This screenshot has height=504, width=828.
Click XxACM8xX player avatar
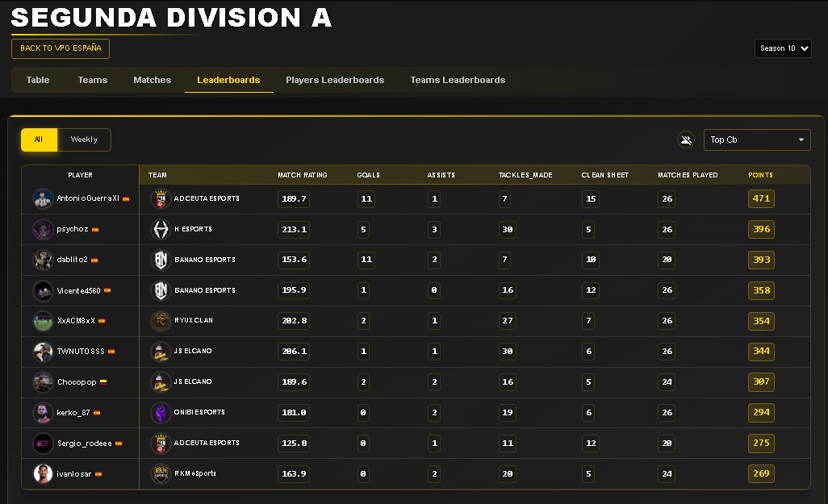click(x=43, y=321)
